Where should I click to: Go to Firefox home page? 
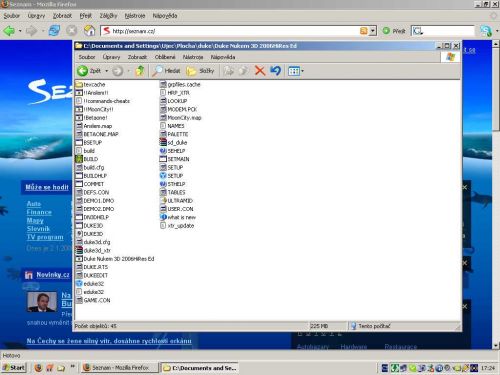point(89,31)
